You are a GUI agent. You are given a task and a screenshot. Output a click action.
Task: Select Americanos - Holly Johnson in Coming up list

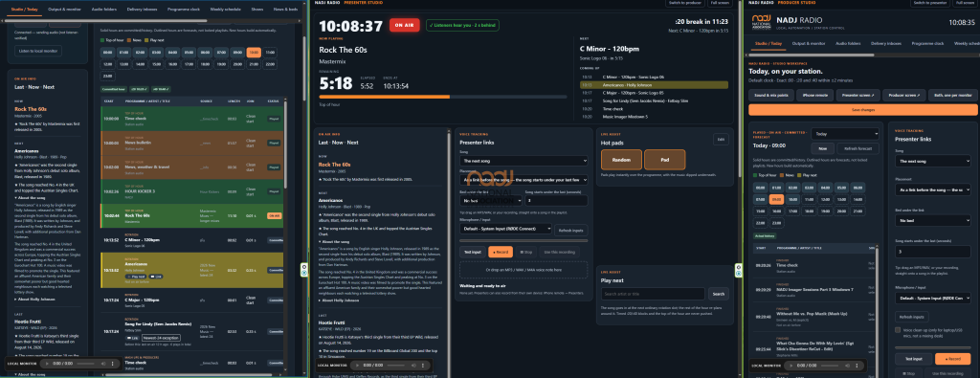[655, 84]
